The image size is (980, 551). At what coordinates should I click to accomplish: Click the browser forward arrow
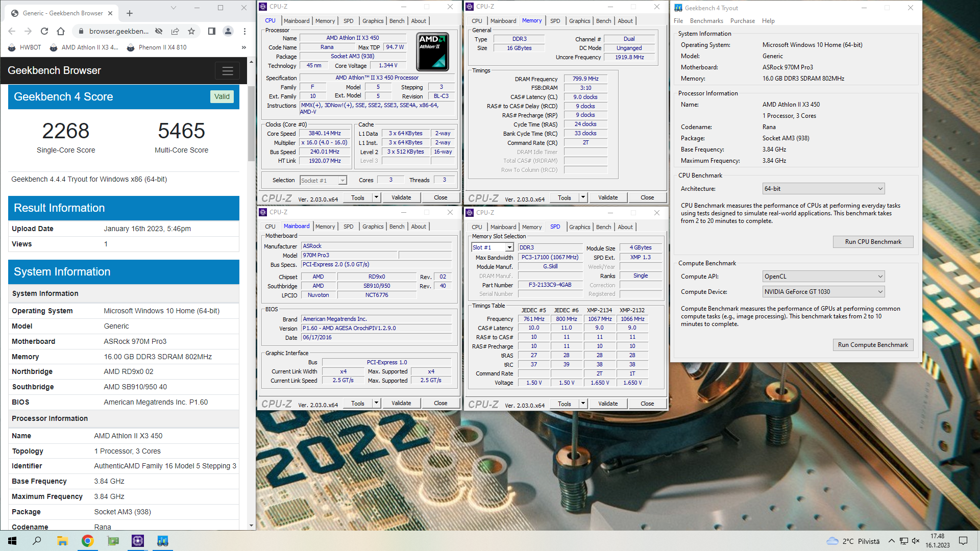tap(28, 31)
